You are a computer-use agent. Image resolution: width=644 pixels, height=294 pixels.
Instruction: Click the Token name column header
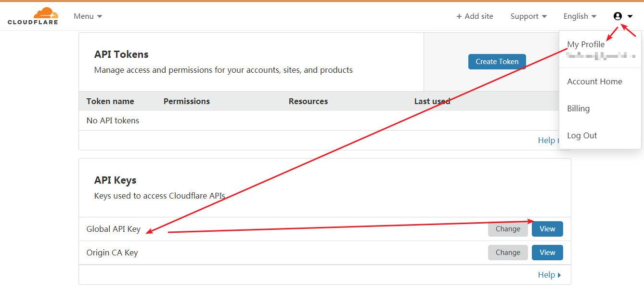(110, 101)
